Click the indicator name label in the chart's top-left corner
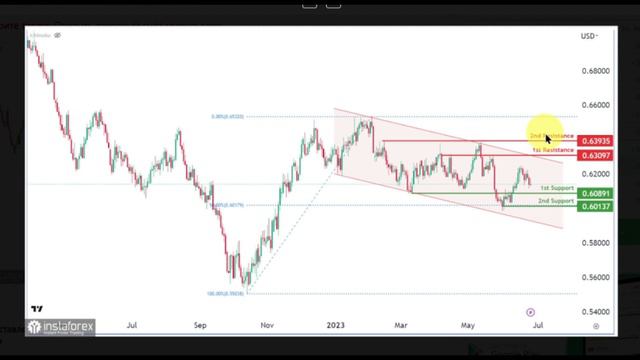 click(x=40, y=36)
